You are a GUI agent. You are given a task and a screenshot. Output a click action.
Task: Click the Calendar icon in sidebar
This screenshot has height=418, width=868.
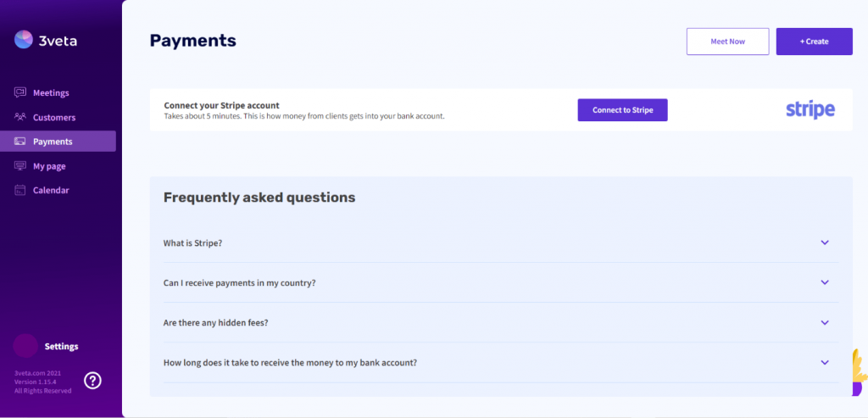[x=20, y=190]
